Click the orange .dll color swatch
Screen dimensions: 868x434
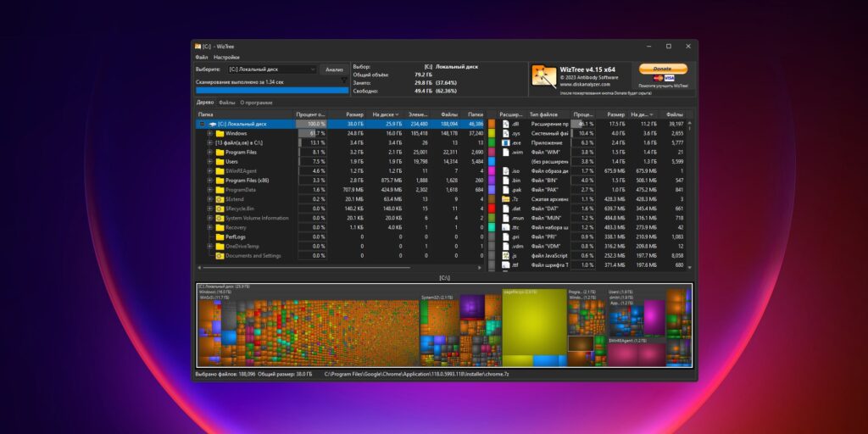pyautogui.click(x=491, y=124)
